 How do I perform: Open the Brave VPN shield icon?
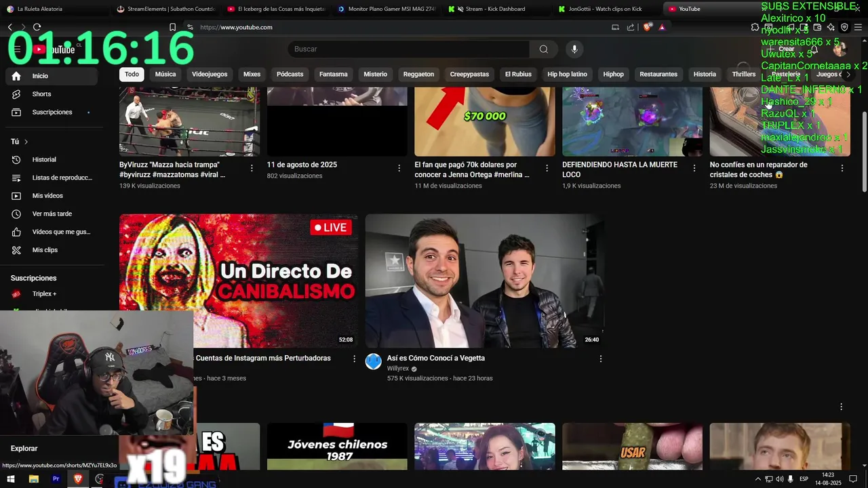[x=844, y=27]
